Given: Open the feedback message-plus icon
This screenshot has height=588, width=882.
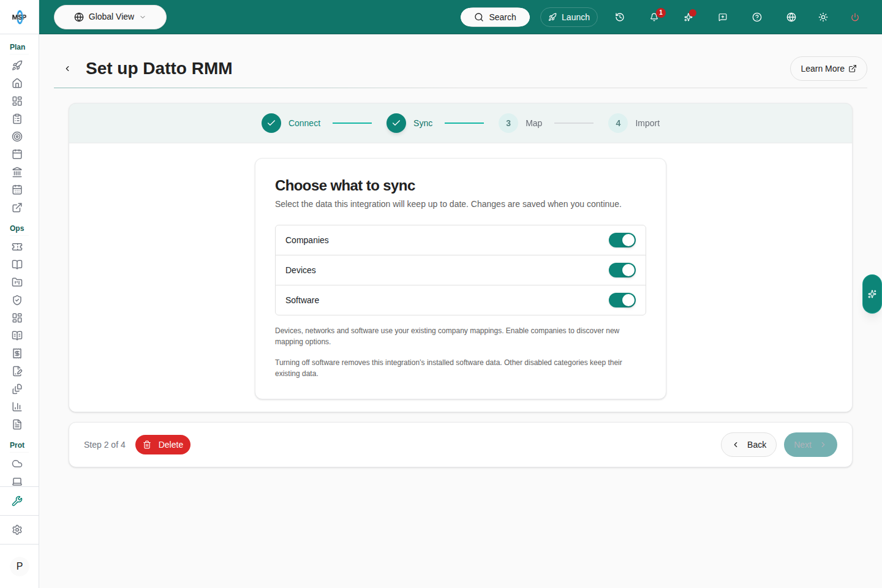Looking at the screenshot, I should click(723, 17).
